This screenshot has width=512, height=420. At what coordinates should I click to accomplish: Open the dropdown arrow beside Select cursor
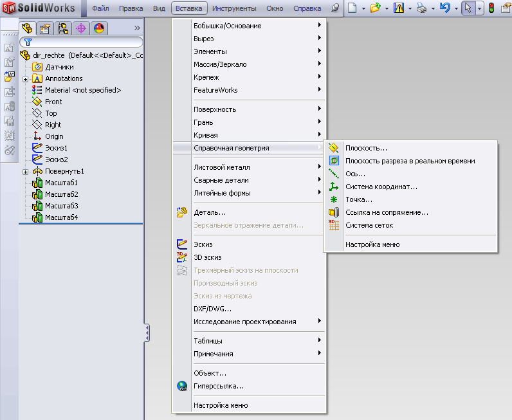[x=479, y=8]
